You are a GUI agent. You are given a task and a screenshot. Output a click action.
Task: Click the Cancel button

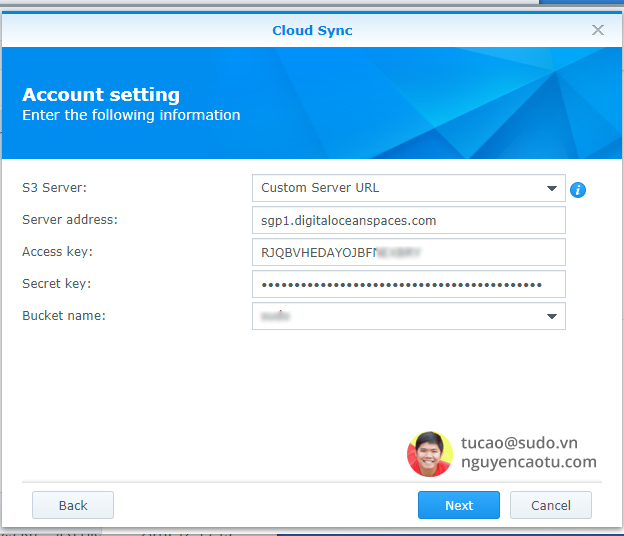551,505
